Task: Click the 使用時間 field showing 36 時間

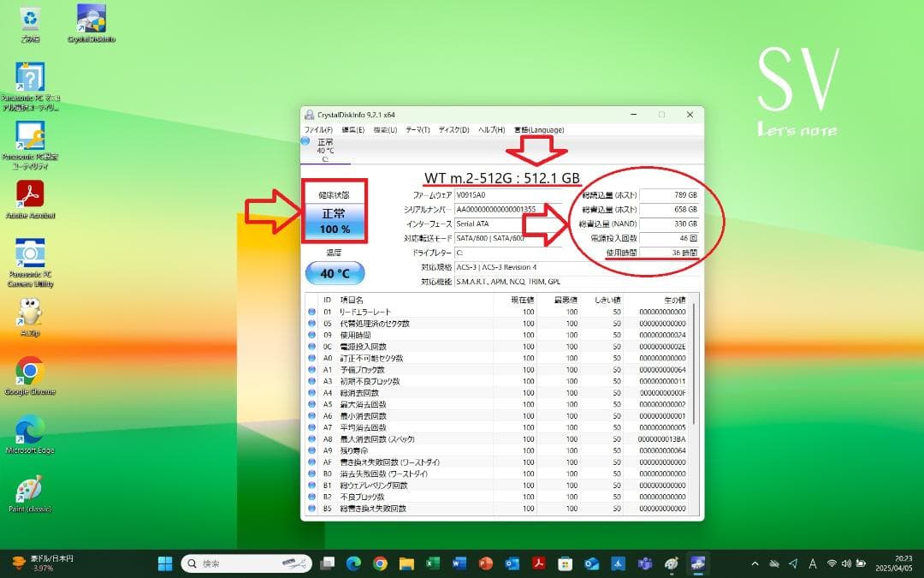Action: coord(666,253)
